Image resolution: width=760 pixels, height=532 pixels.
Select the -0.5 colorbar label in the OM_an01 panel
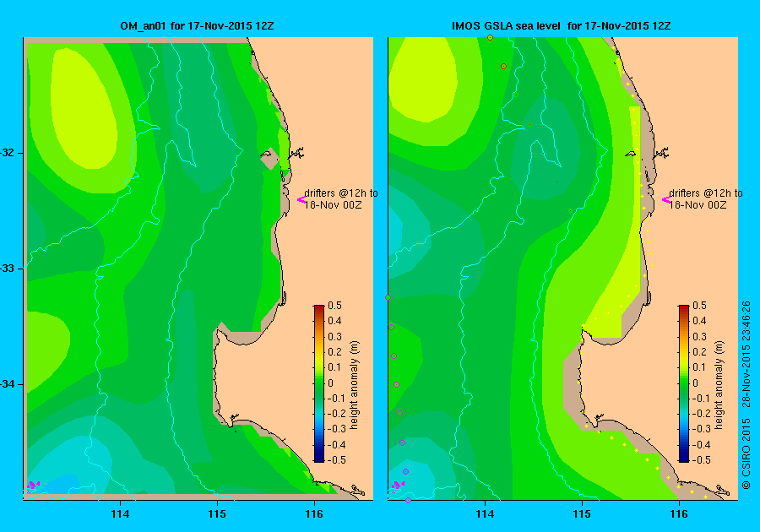coord(336,460)
